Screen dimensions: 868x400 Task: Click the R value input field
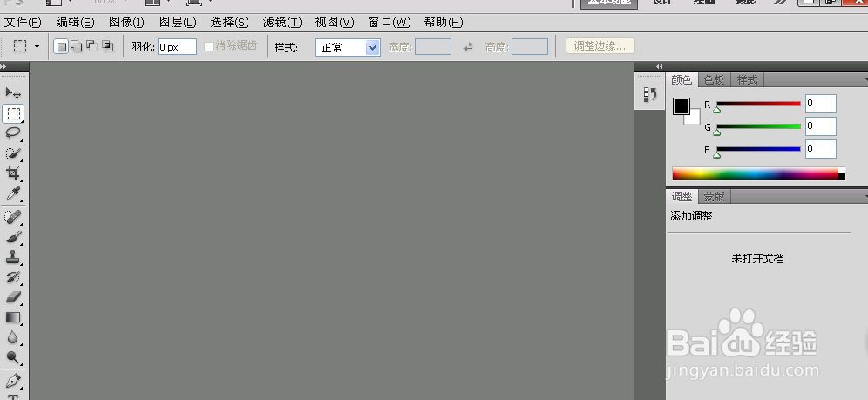820,104
